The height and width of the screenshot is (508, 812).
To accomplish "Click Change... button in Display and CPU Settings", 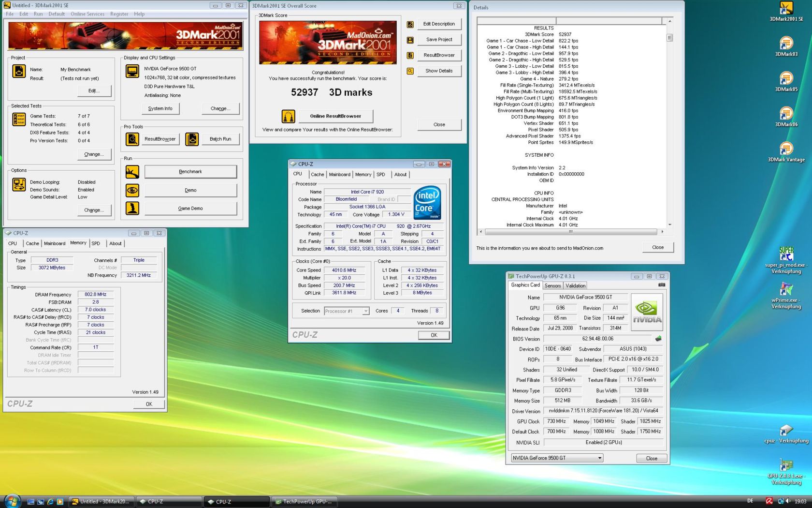I will click(220, 109).
